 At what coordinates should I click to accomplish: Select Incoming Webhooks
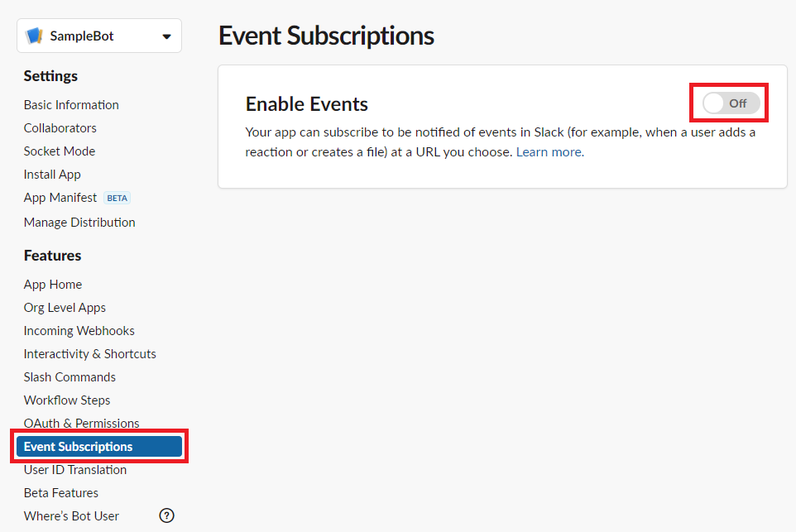[79, 331]
